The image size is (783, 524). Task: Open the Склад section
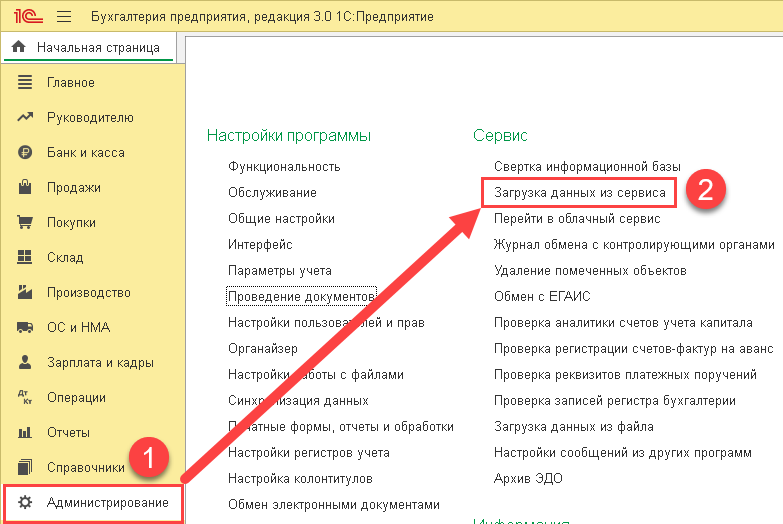(x=65, y=257)
